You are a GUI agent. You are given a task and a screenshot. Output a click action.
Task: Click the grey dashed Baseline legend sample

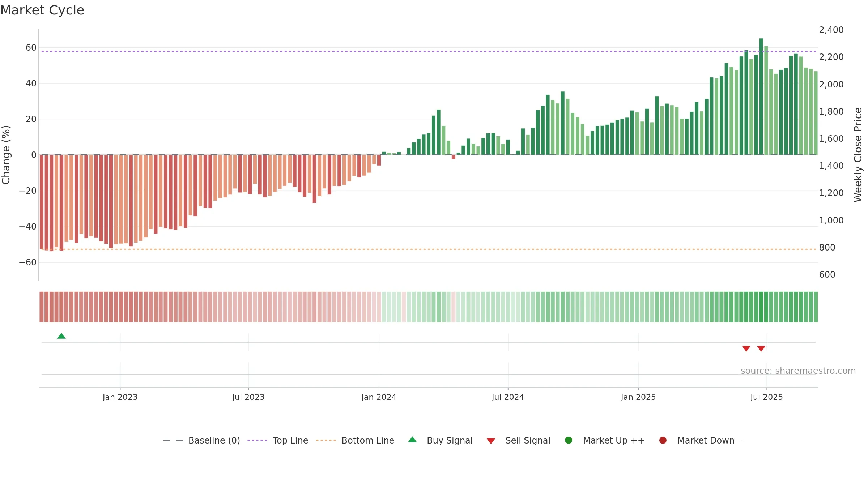click(173, 440)
